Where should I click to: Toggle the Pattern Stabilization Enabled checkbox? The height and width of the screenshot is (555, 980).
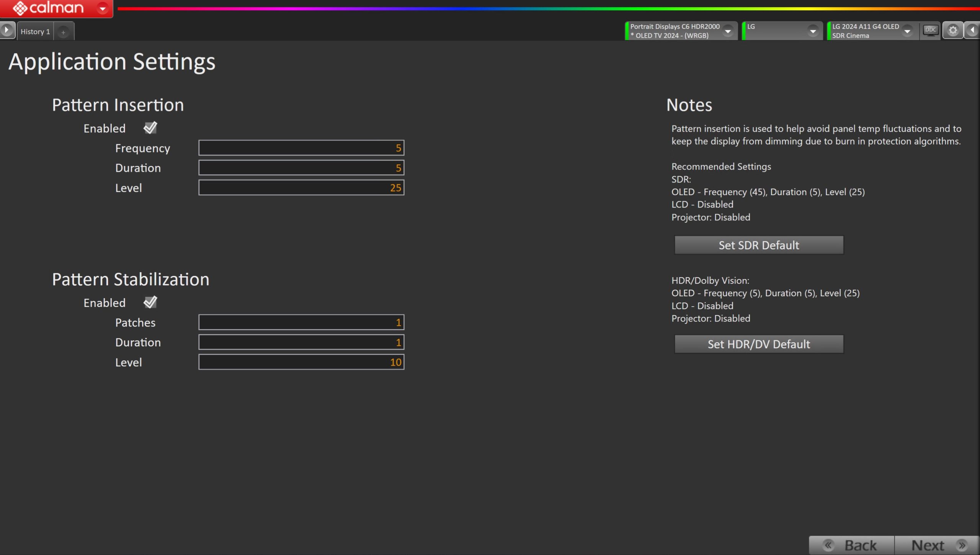pos(150,302)
